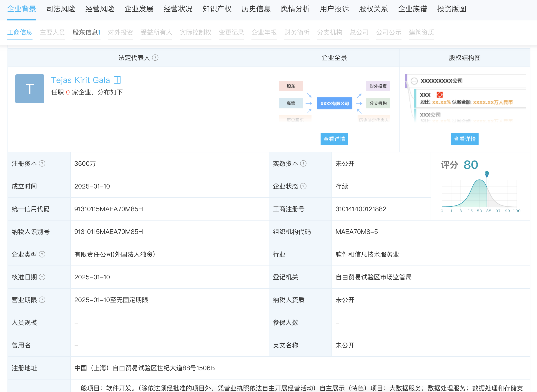Click the XXXX有限公司 node in the panorama diagram
This screenshot has height=392, width=537.
tap(334, 104)
